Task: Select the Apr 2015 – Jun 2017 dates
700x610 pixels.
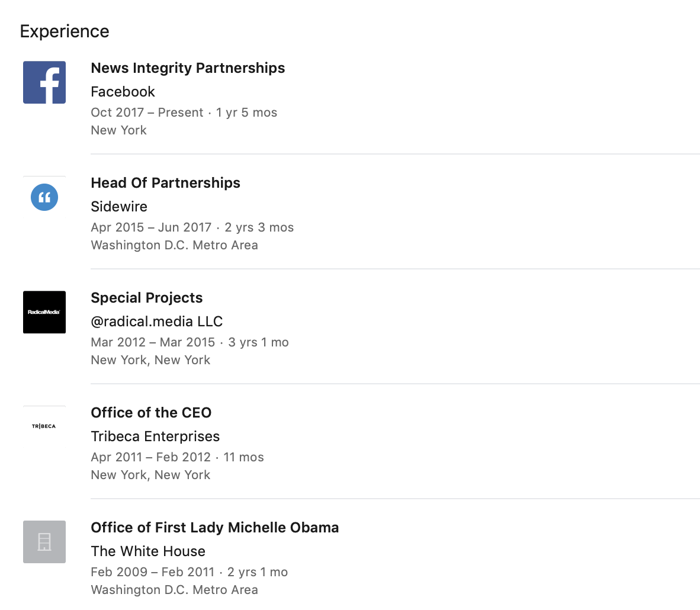Action: pyautogui.click(x=152, y=227)
